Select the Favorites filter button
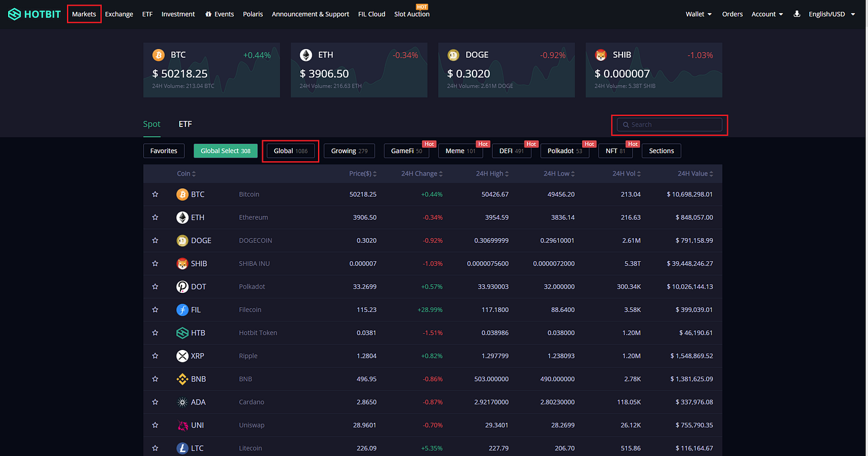Screen dimensions: 868x456 (164, 151)
